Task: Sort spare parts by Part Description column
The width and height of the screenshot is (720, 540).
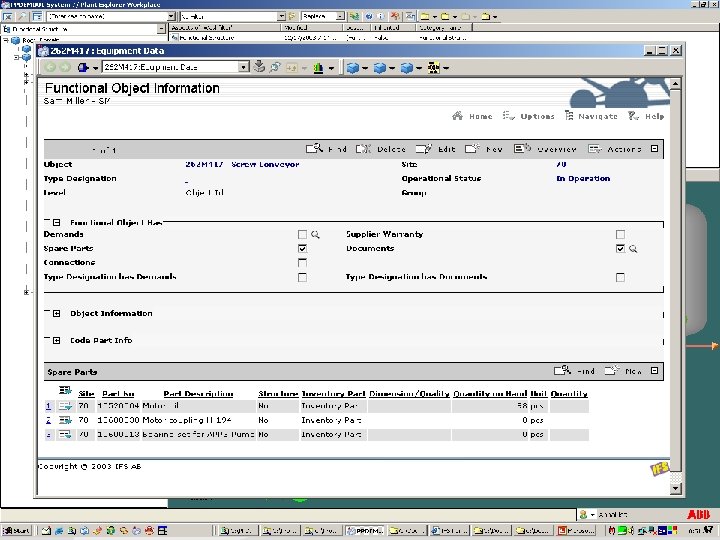Action: pos(198,394)
